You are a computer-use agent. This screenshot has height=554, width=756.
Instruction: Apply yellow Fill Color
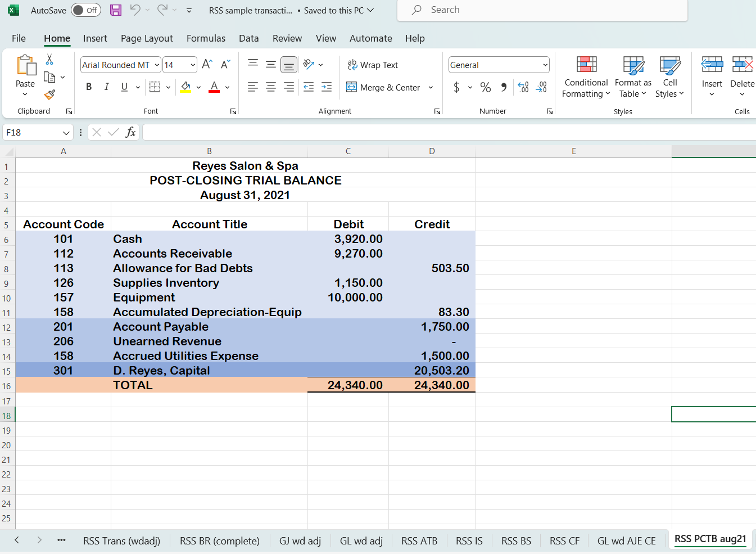pyautogui.click(x=185, y=87)
